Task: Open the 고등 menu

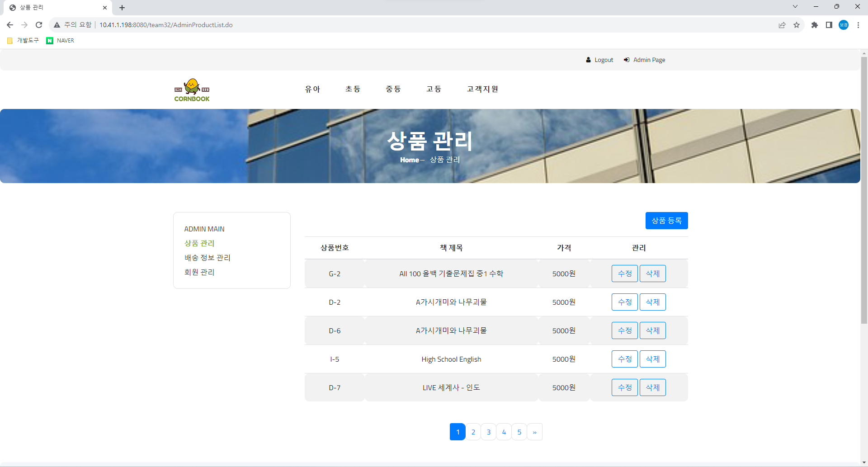Action: click(x=434, y=89)
